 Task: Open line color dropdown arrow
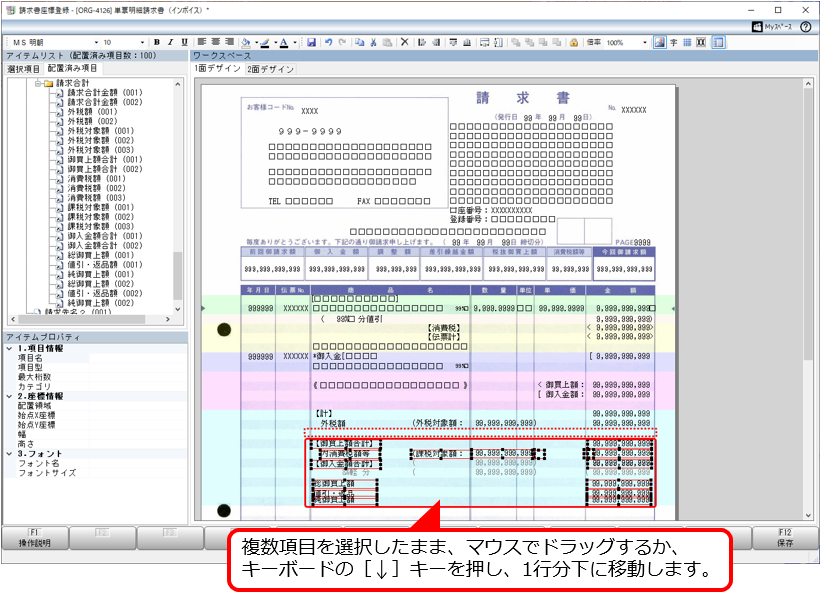point(276,43)
